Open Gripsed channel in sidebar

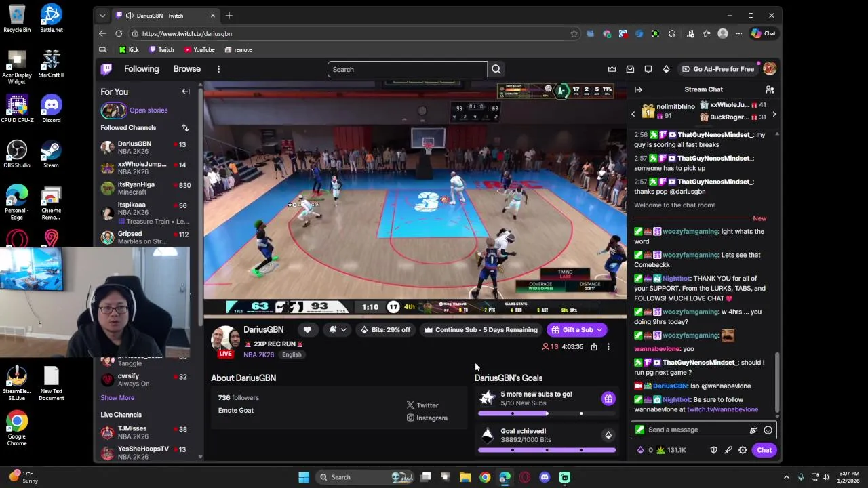tap(146, 237)
